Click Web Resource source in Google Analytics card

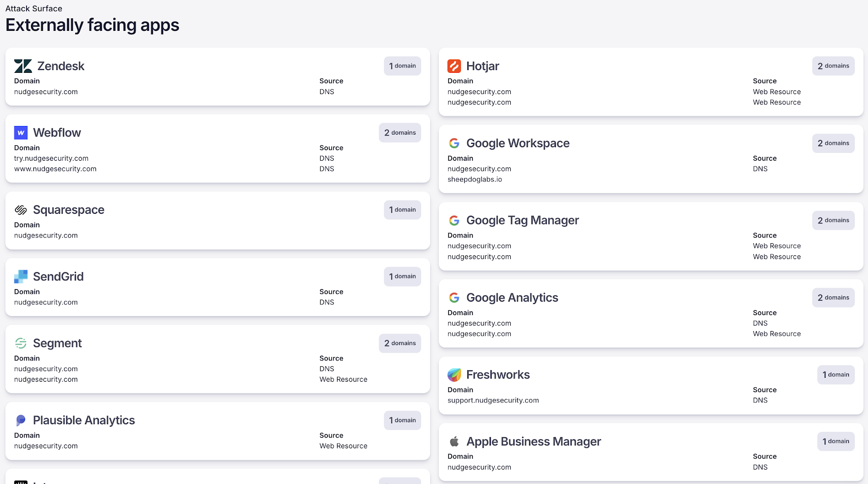point(777,334)
